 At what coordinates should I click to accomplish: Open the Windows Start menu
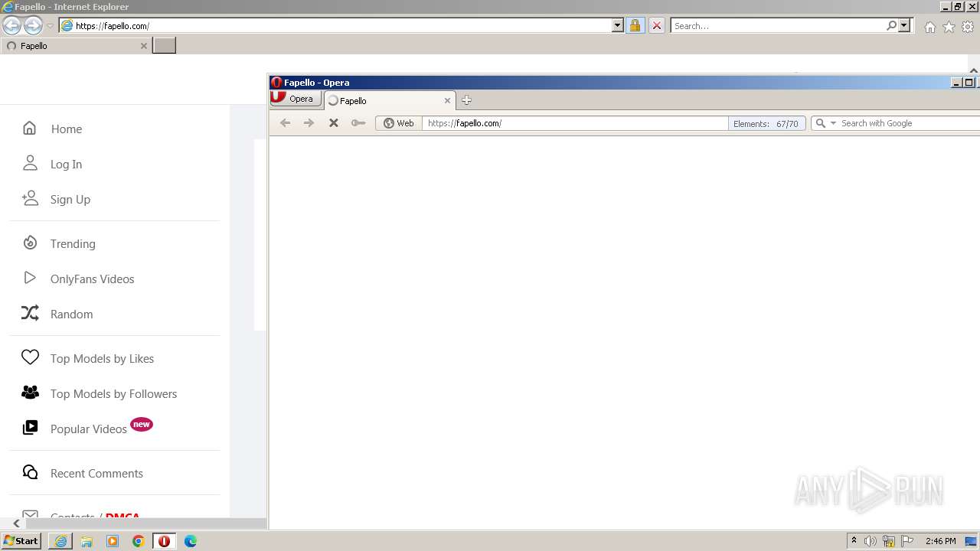point(21,540)
